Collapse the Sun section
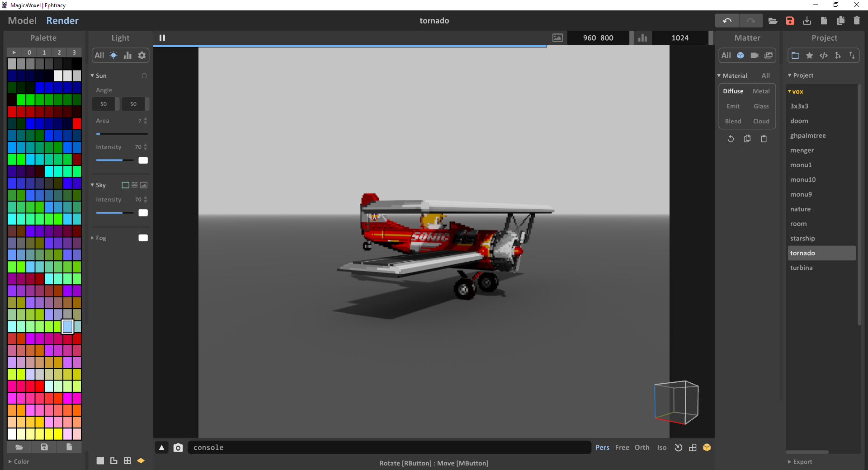This screenshot has height=470, width=868. pyautogui.click(x=93, y=76)
